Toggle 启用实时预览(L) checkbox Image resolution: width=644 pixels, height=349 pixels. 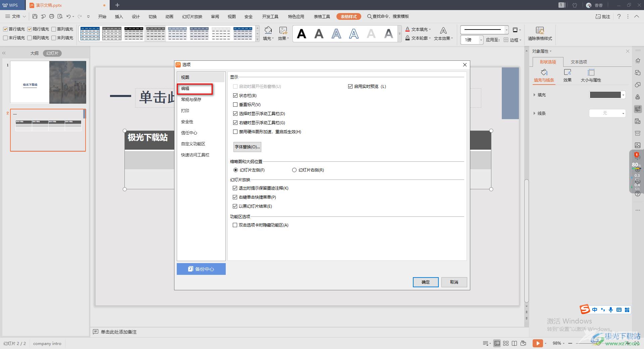pos(350,87)
